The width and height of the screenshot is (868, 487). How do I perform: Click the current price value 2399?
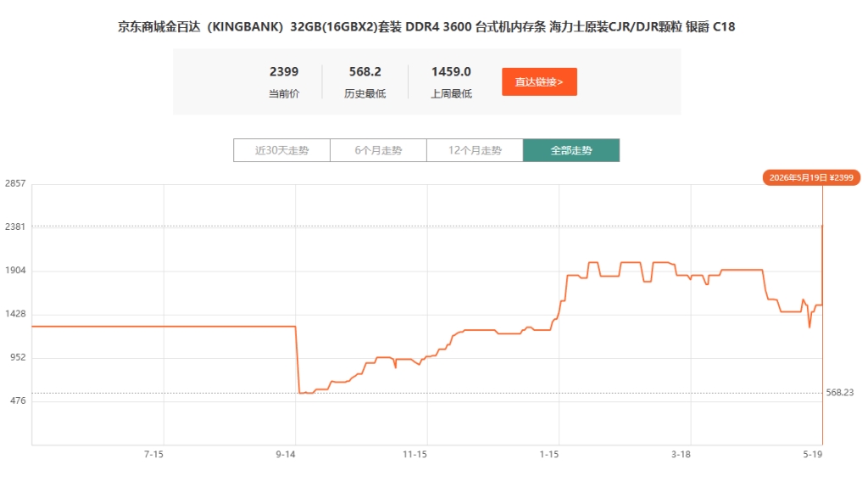pyautogui.click(x=284, y=72)
